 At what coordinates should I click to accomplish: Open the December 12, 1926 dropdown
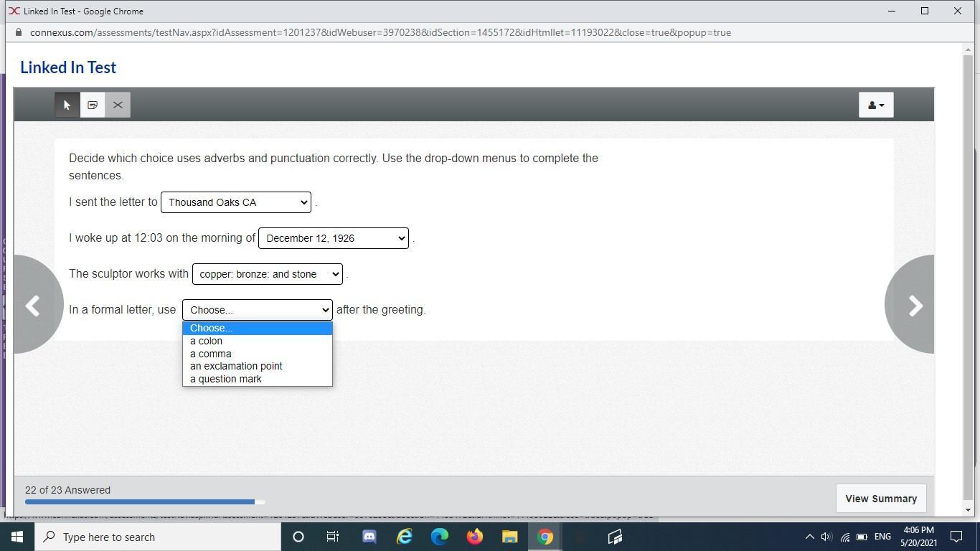tap(334, 238)
